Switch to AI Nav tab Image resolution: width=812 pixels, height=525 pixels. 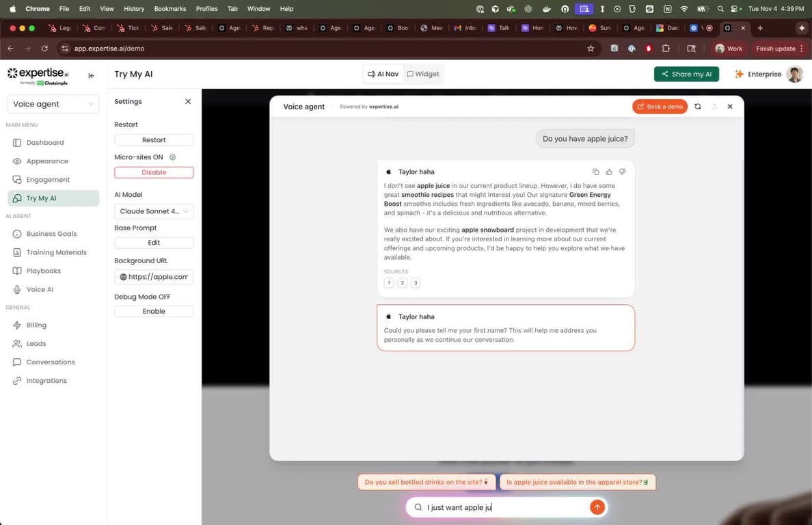coord(383,74)
